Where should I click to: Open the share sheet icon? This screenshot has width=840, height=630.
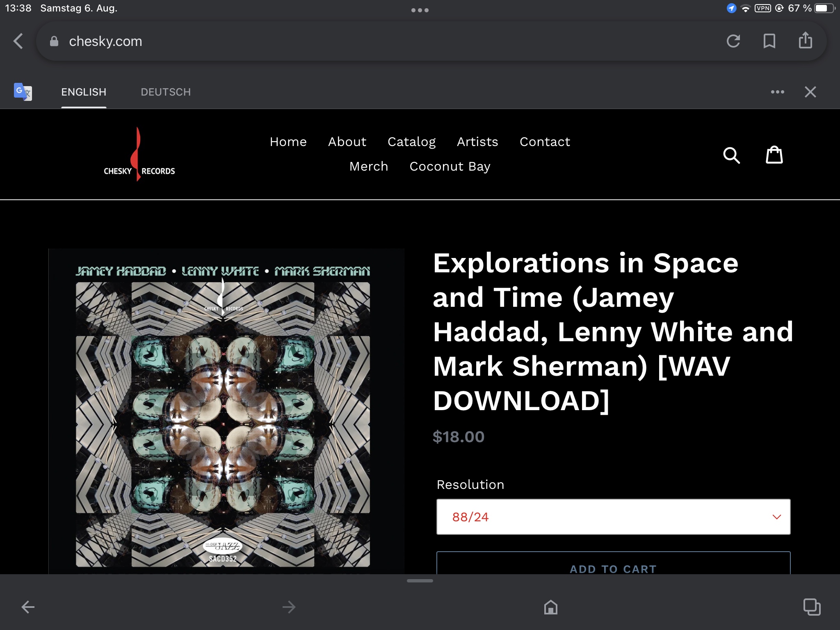coord(805,40)
